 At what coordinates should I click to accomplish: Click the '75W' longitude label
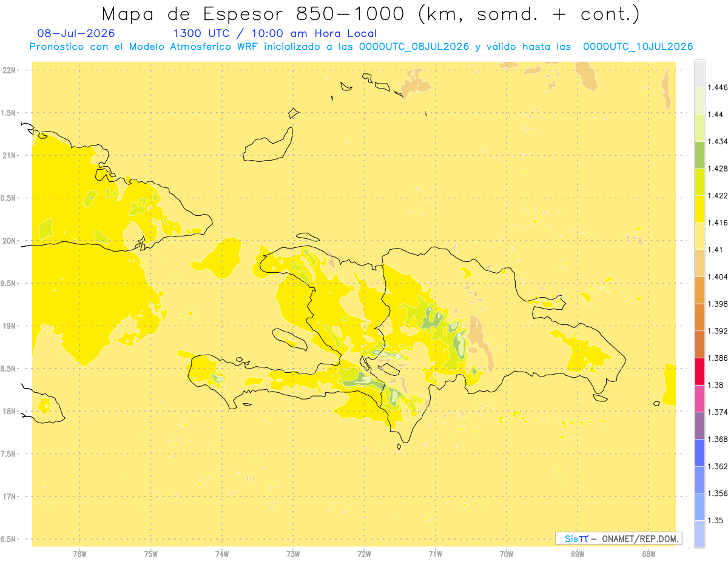pyautogui.click(x=151, y=554)
